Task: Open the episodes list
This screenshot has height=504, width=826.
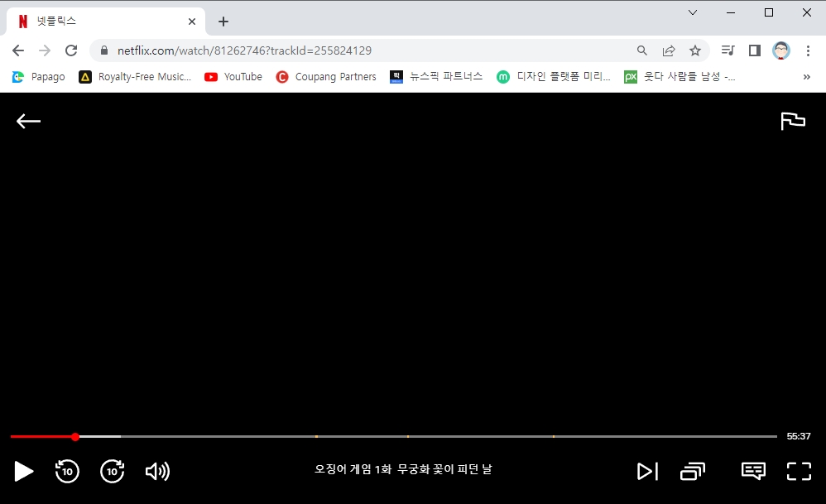Action: 693,472
